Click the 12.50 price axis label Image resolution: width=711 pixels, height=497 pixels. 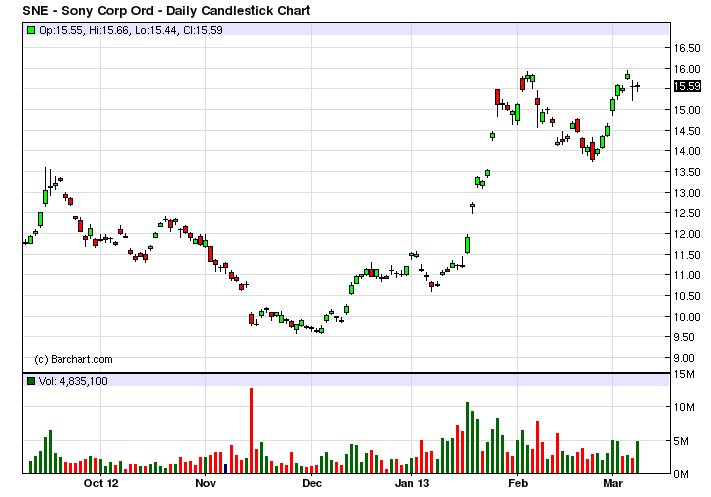point(687,213)
